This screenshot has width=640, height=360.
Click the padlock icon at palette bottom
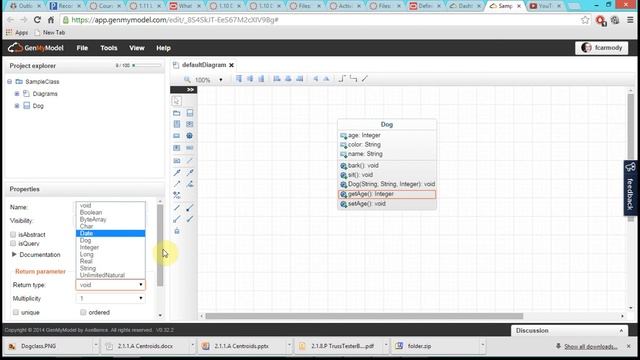177,231
